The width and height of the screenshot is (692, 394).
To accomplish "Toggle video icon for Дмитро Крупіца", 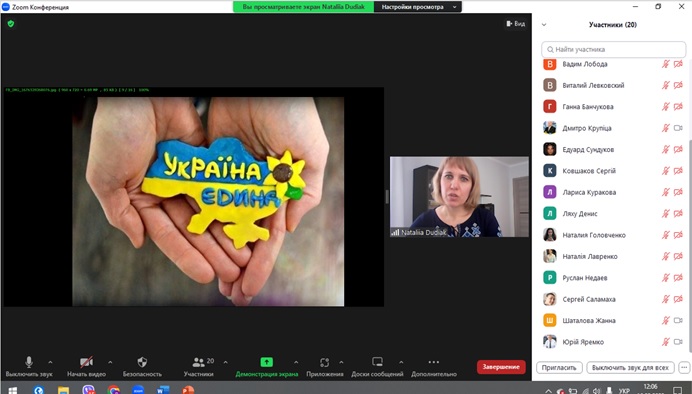I will tap(678, 128).
